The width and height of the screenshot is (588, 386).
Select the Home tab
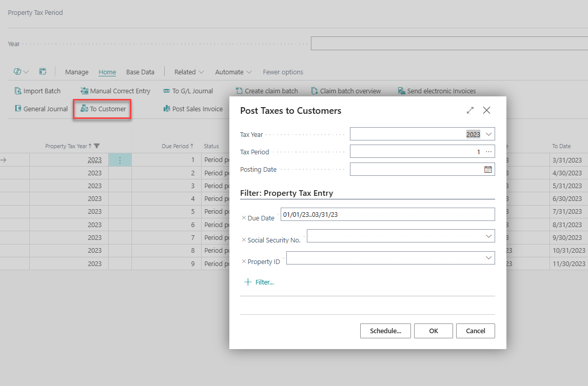[x=107, y=72]
